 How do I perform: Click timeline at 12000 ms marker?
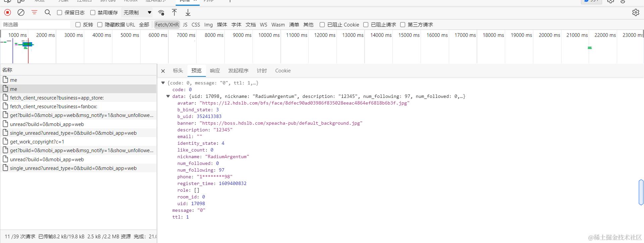[325, 35]
